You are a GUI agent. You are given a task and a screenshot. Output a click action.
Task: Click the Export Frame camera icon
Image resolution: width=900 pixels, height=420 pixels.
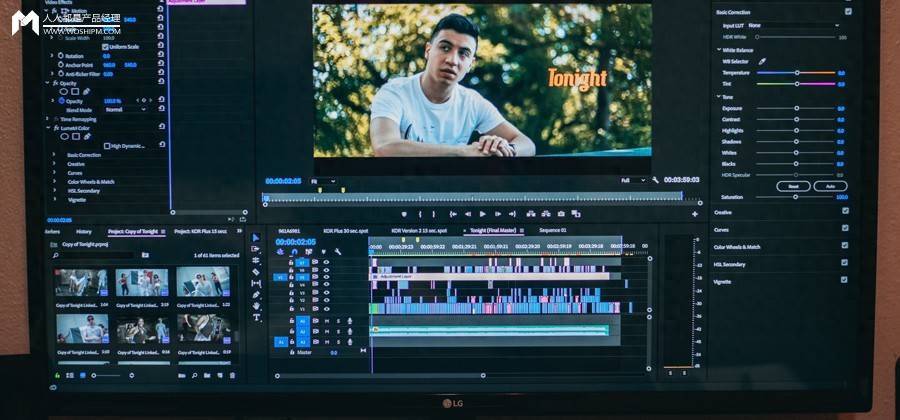click(561, 213)
